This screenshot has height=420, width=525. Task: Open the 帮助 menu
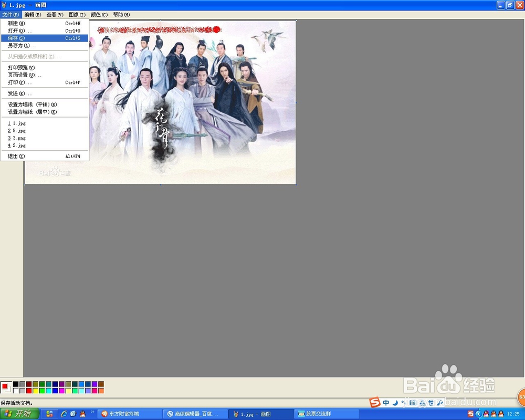[x=121, y=14]
